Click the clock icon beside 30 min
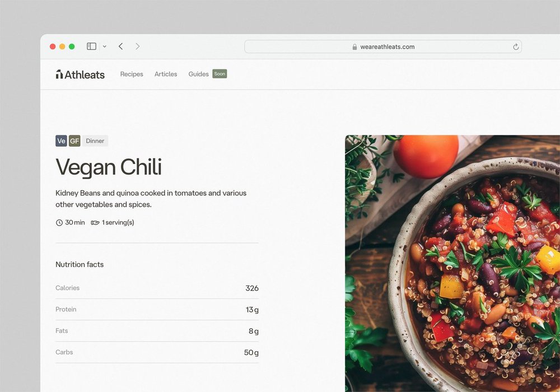 pyautogui.click(x=59, y=223)
